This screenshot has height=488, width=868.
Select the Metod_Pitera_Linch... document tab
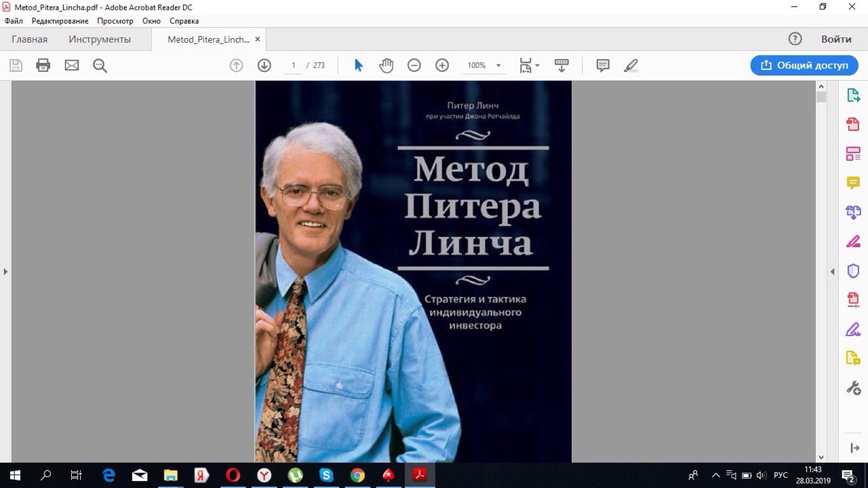pos(209,39)
